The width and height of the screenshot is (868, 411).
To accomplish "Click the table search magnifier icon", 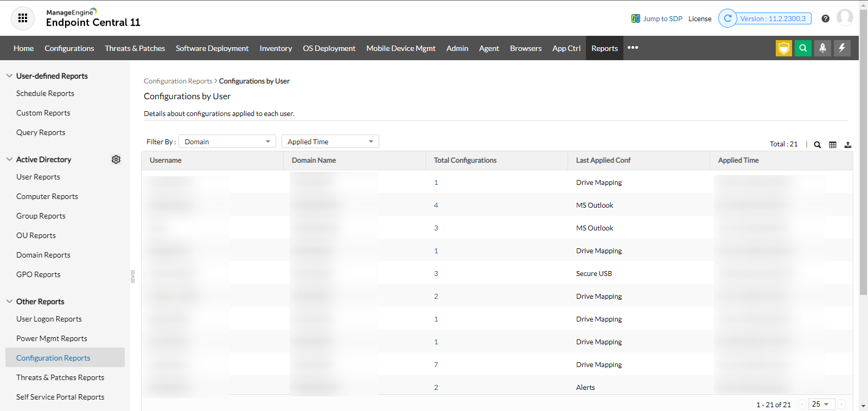I will coord(817,145).
